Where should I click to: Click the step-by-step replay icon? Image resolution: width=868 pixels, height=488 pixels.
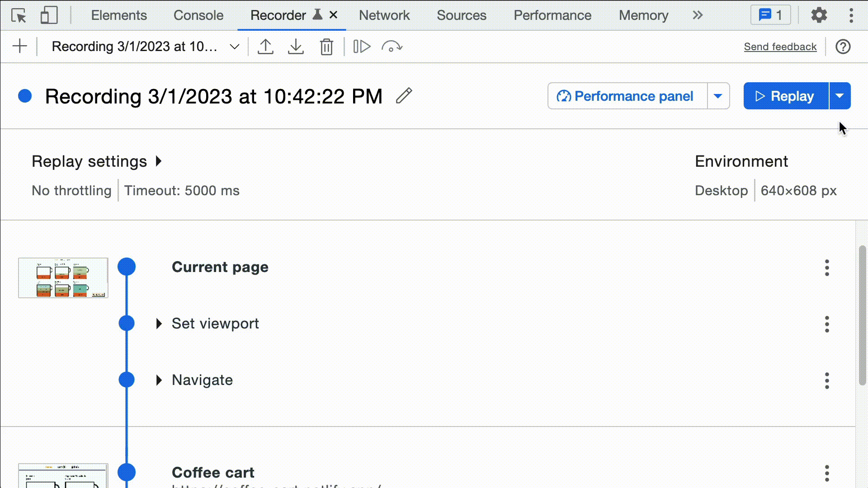pos(361,47)
